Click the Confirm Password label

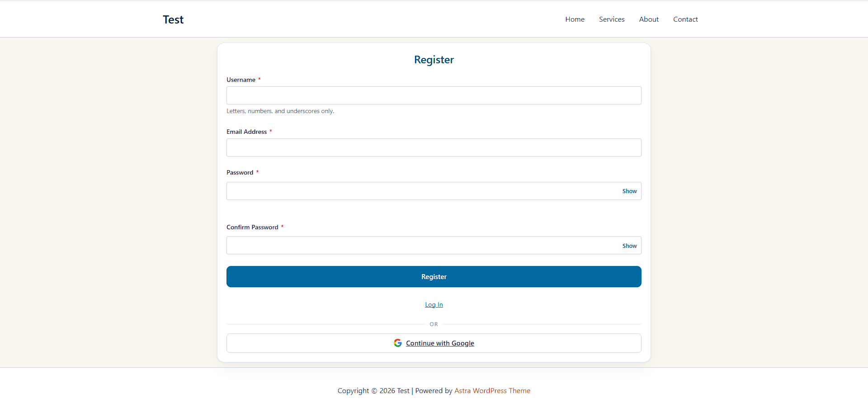tap(252, 227)
